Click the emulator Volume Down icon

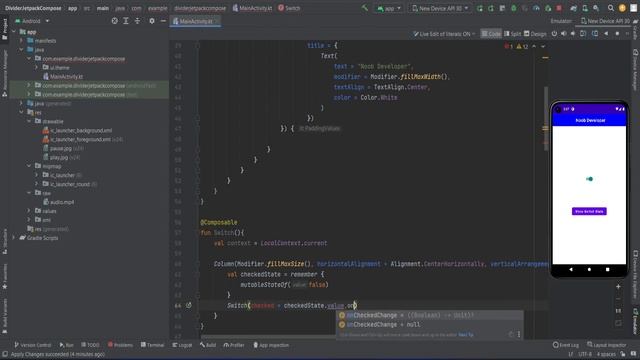pyautogui.click(x=573, y=34)
